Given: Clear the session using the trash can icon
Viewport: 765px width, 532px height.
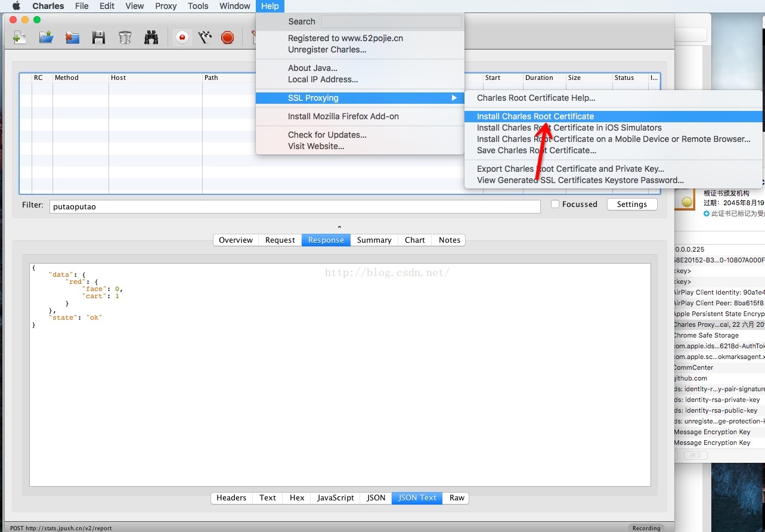Looking at the screenshot, I should [125, 38].
